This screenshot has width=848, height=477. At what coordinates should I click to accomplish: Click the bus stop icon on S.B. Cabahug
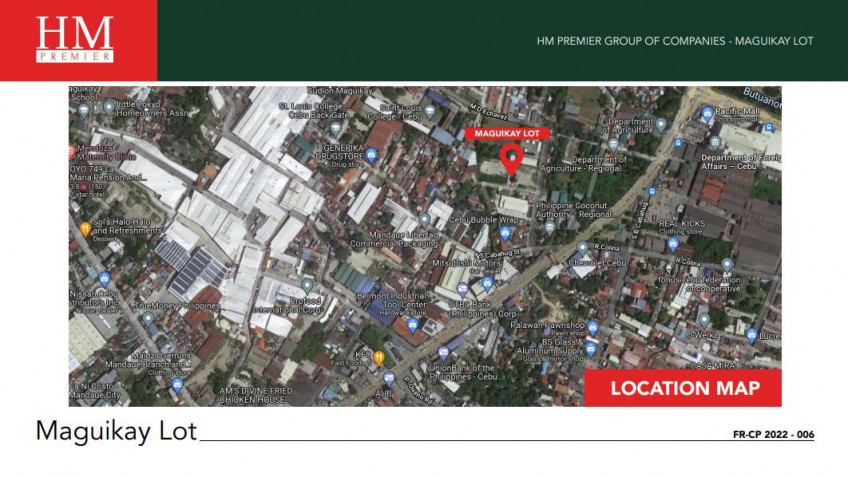[652, 191]
